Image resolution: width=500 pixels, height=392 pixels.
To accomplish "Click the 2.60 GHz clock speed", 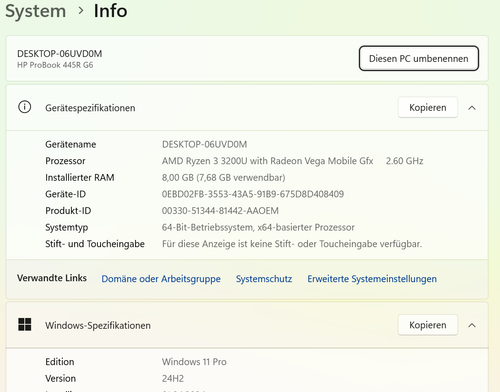I will coord(404,161).
